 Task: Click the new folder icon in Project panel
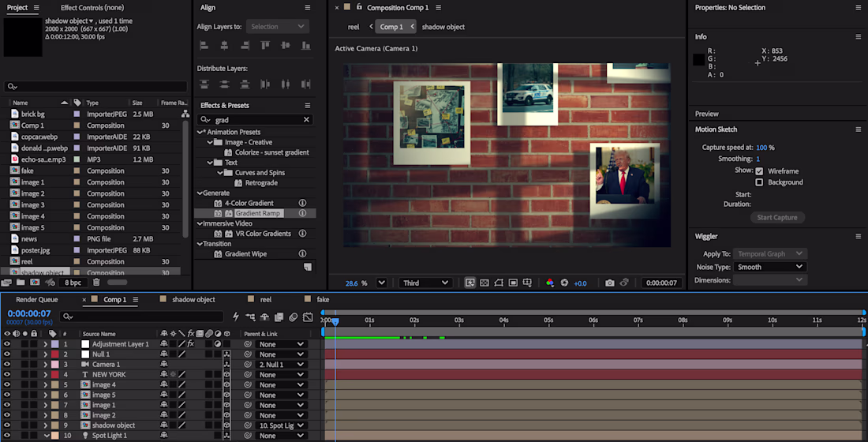(21, 283)
